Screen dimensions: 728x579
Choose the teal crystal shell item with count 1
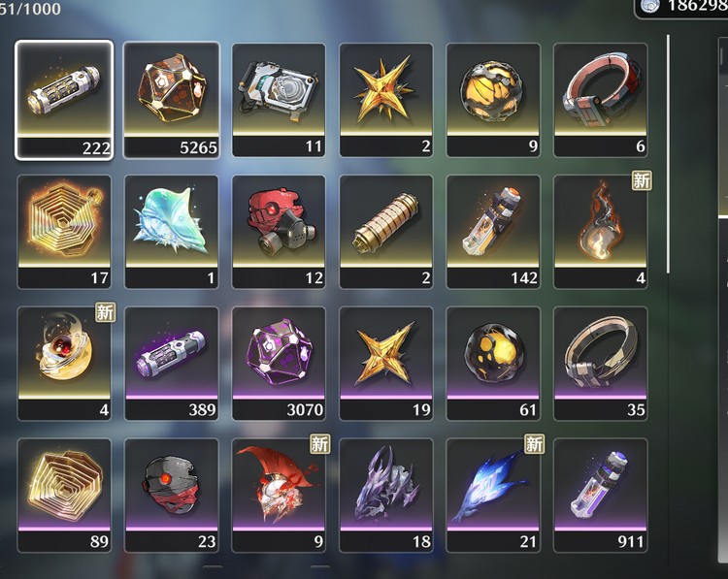pyautogui.click(x=171, y=232)
